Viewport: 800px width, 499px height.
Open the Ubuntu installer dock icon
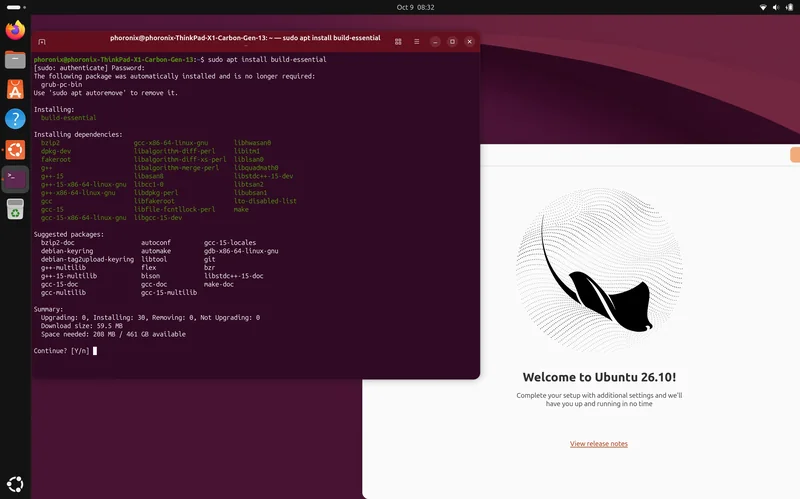coord(15,149)
